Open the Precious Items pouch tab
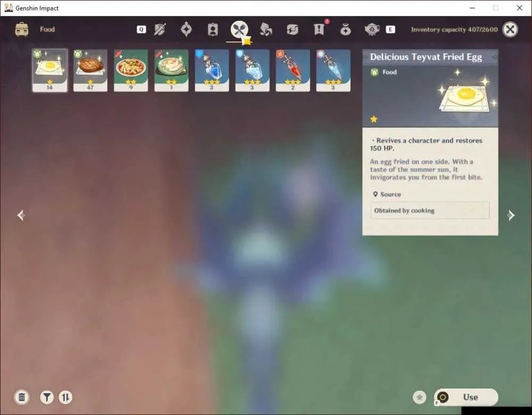This screenshot has width=532, height=415. click(345, 30)
